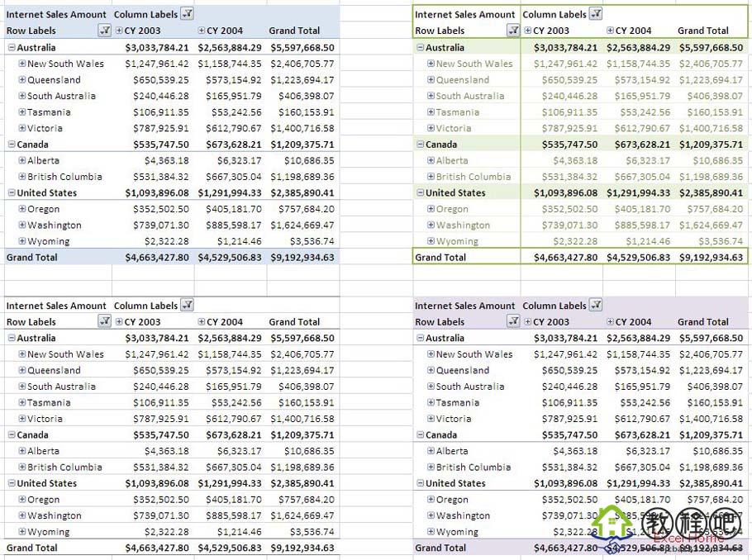Collapse United States group in top-right green table
Viewport: 752px width, 560px height.
click(420, 192)
